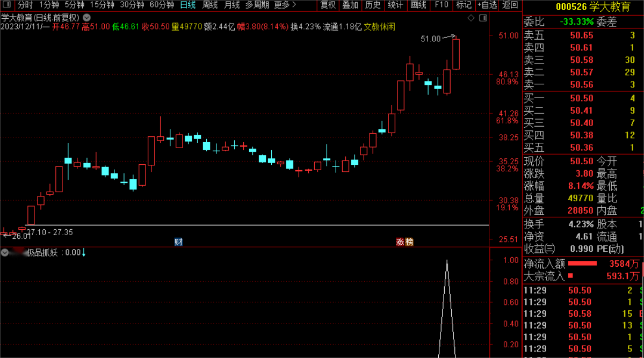Open dropdown next to 学大教育(日线.前复权)
The width and height of the screenshot is (644, 358).
pos(86,18)
